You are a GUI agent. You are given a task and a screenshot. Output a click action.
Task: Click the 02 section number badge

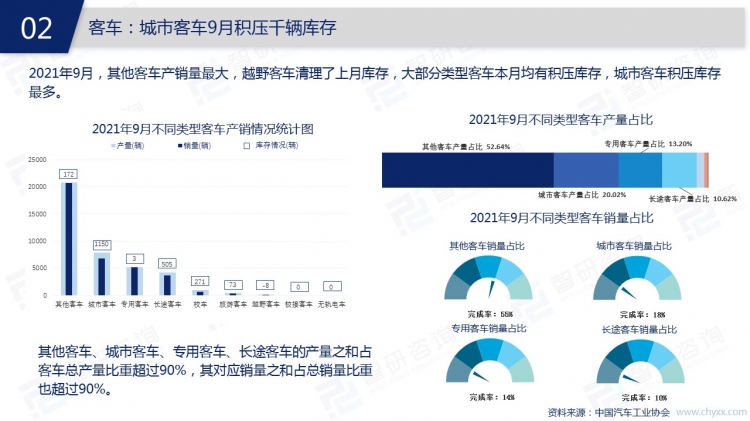click(x=37, y=28)
